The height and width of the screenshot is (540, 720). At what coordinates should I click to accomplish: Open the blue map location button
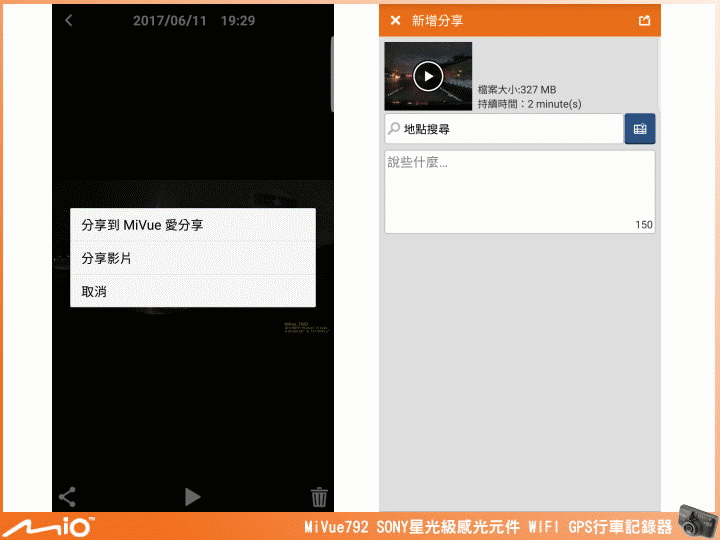[x=640, y=129]
